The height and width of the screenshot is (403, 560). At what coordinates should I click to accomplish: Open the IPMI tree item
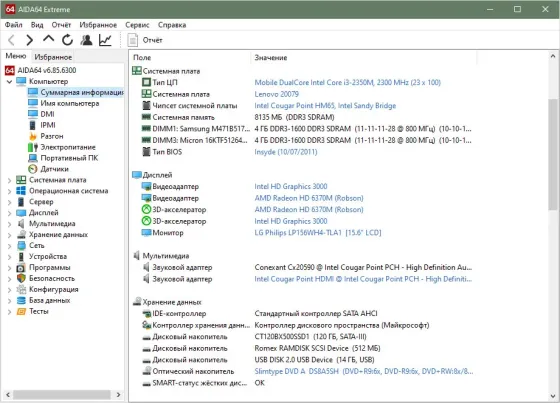click(48, 125)
